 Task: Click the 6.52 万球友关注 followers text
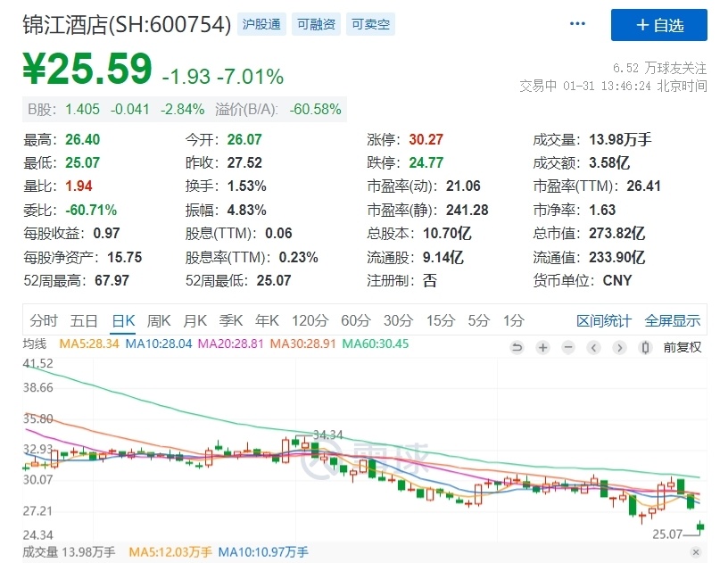pos(660,68)
